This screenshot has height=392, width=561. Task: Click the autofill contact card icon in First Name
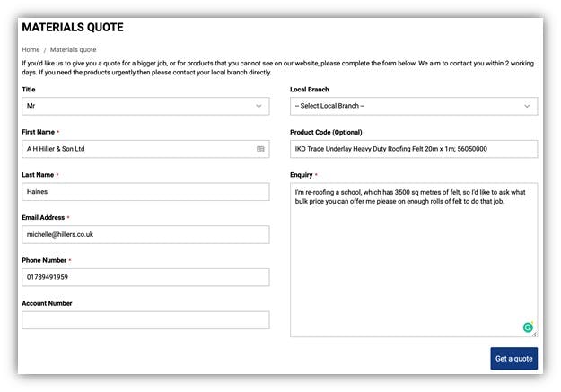(x=260, y=149)
